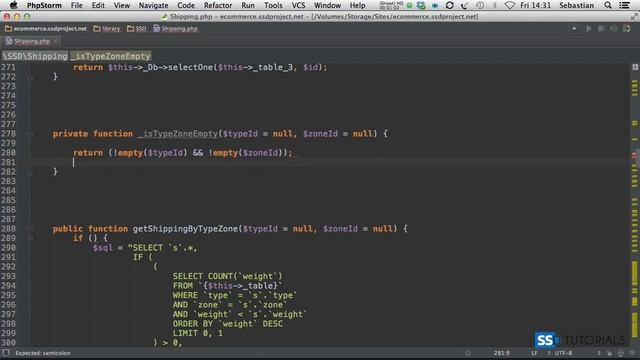640x360 pixels.
Task: Click the Sebastian user name menu
Action: (x=576, y=5)
